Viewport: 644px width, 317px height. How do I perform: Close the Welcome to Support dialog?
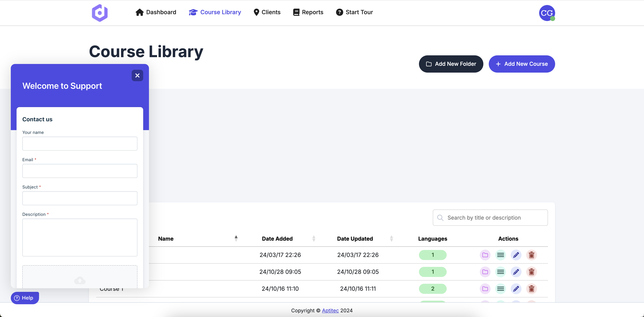click(x=137, y=75)
